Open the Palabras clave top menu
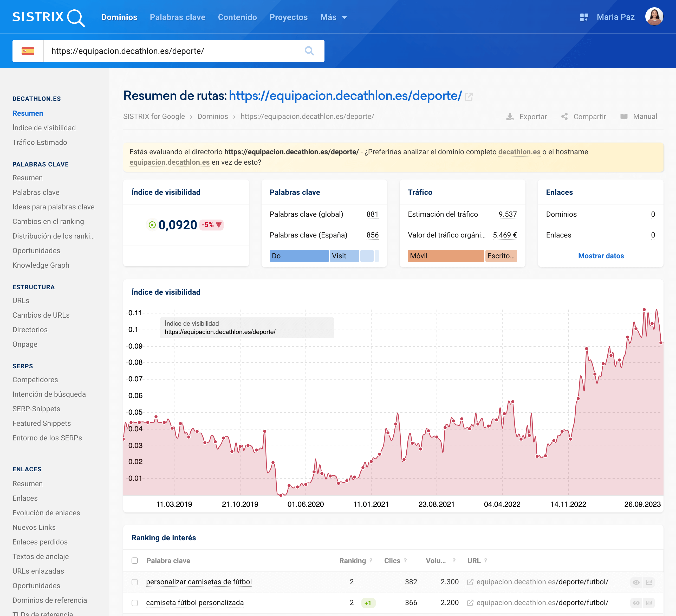Screen dimensions: 676x616 coord(177,17)
